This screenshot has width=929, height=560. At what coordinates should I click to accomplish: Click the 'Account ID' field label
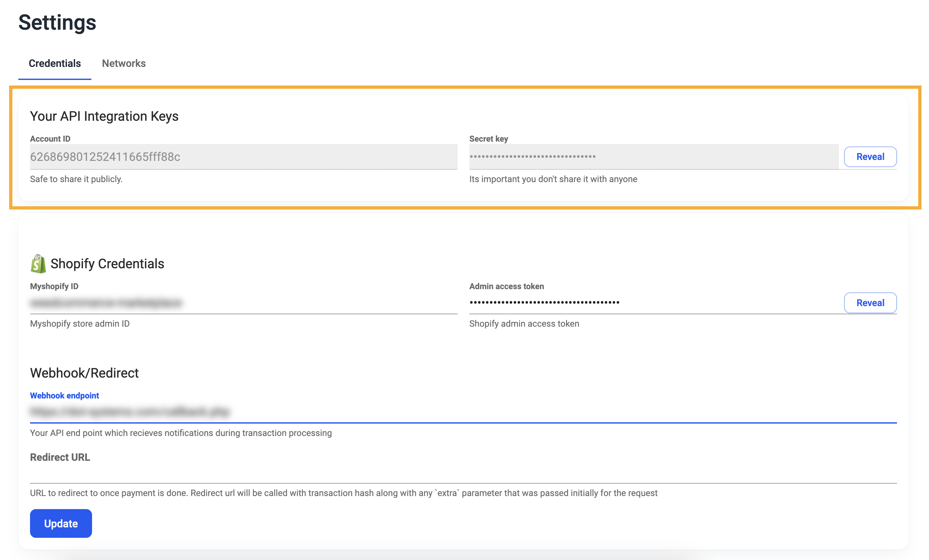click(50, 139)
